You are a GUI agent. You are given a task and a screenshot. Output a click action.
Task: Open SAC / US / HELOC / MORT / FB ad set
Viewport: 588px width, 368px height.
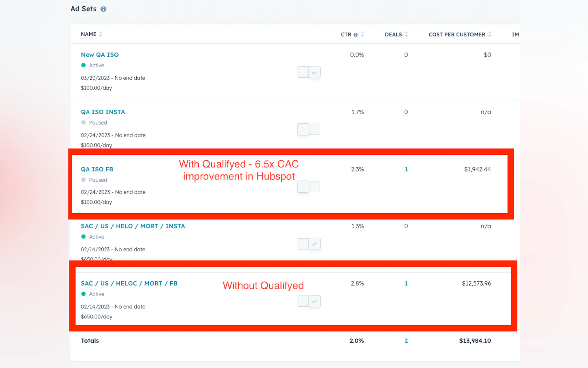[x=129, y=284]
